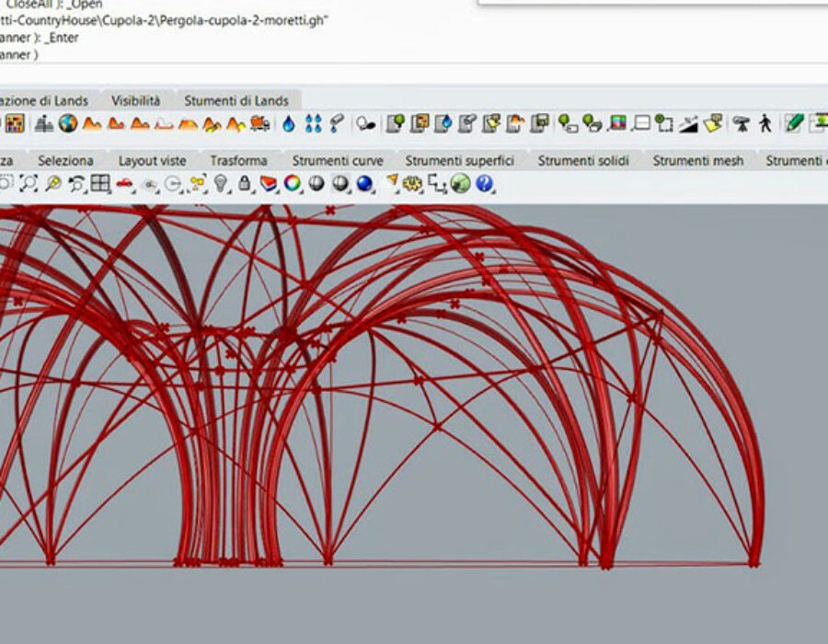Open the camera on tripod tool
Viewport: 828px width, 644px height.
[741, 123]
